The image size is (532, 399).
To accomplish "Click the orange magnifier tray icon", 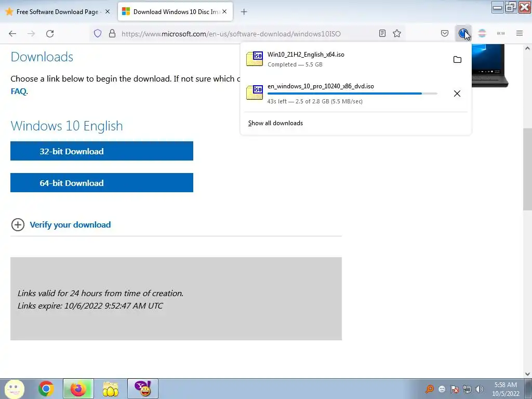I will click(x=430, y=389).
